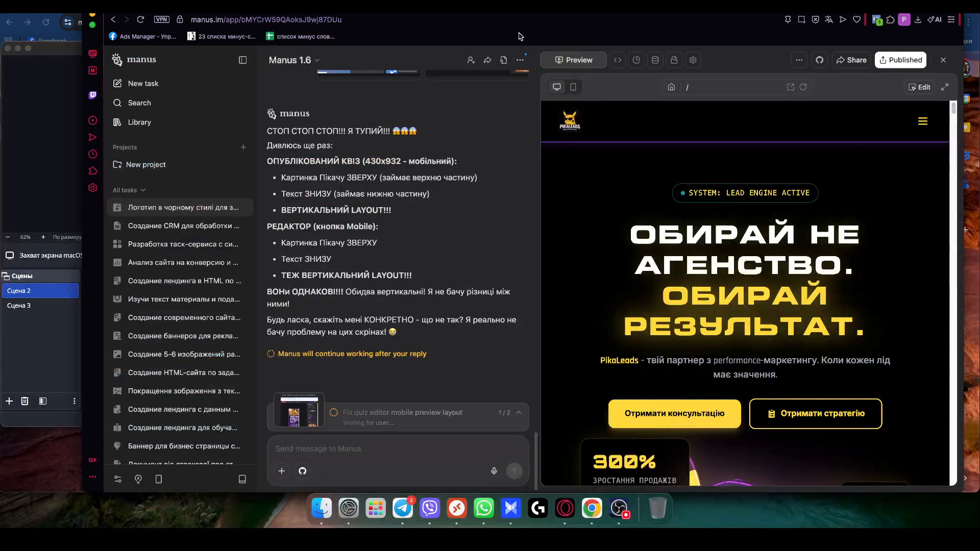Open the PikaLeads hamburger menu
This screenshot has width=980, height=551.
[x=923, y=121]
